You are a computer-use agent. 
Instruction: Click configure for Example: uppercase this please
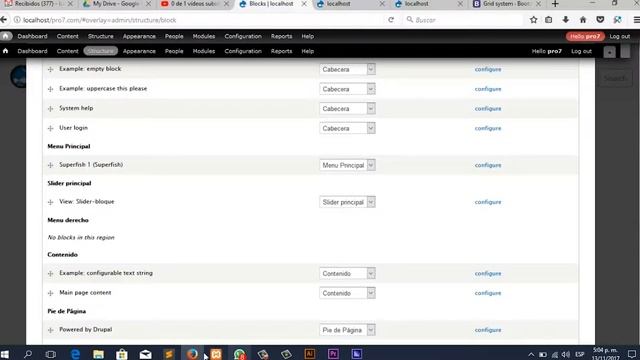488,89
